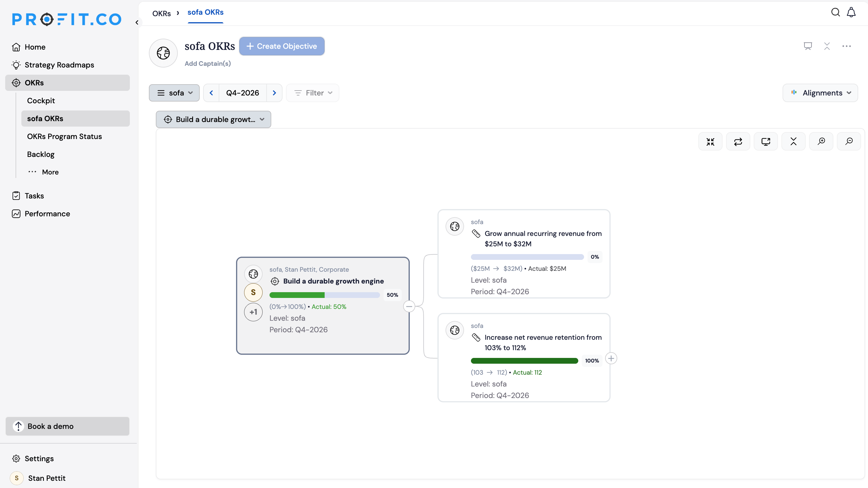This screenshot has height=488, width=868.
Task: Open the Filter dropdown
Action: [x=313, y=93]
